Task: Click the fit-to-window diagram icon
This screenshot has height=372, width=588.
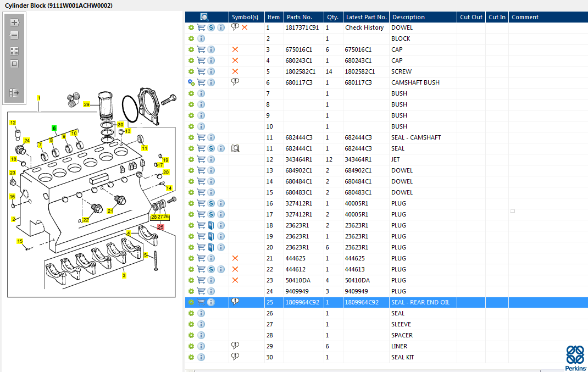Action: [x=14, y=64]
